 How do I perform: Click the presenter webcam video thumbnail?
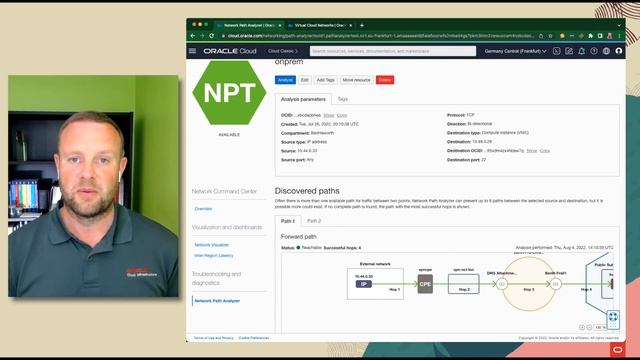click(x=93, y=186)
